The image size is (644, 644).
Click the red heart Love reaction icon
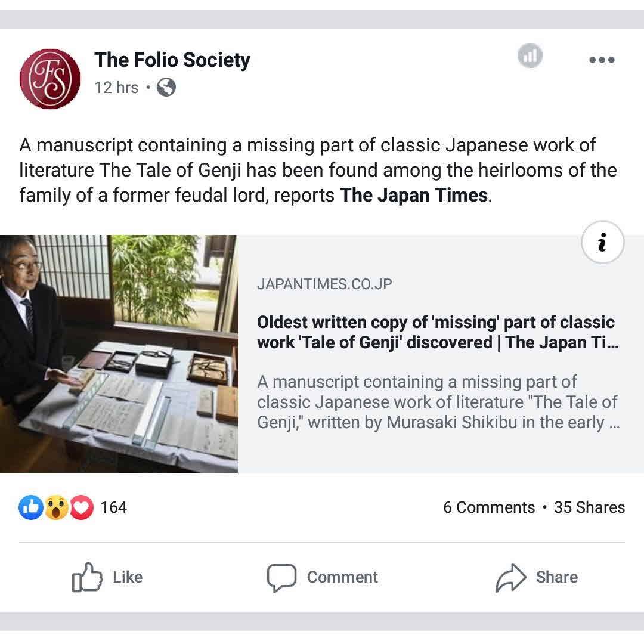tap(82, 507)
